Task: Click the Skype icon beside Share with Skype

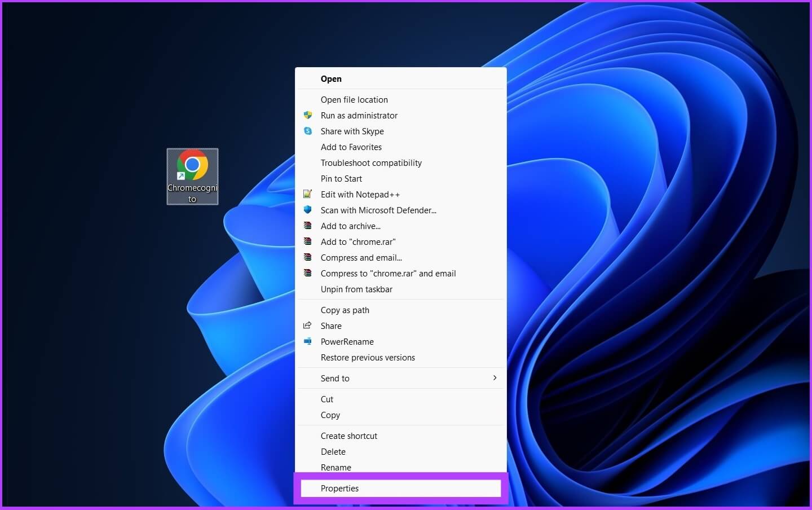Action: (308, 131)
